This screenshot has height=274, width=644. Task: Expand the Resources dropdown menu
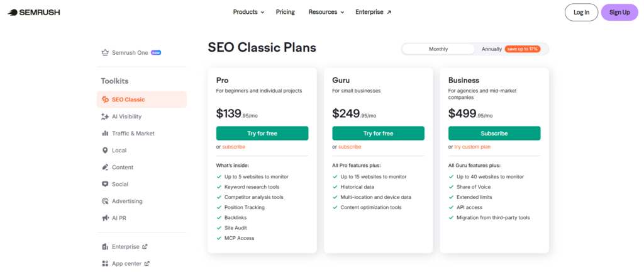(326, 12)
